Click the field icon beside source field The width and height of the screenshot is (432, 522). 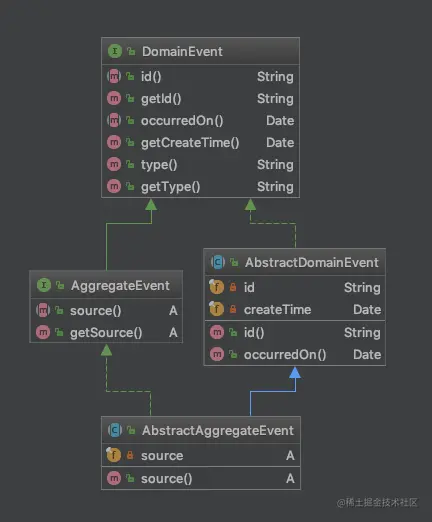[x=113, y=455]
